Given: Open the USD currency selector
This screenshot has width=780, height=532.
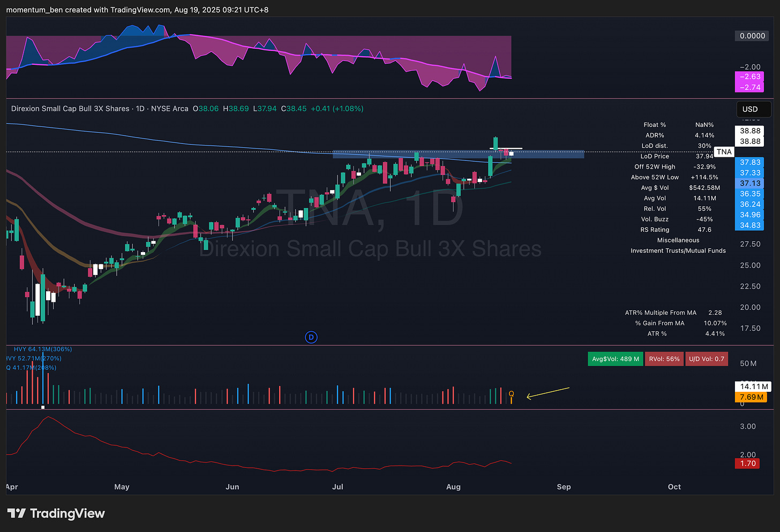Looking at the screenshot, I should (x=753, y=109).
